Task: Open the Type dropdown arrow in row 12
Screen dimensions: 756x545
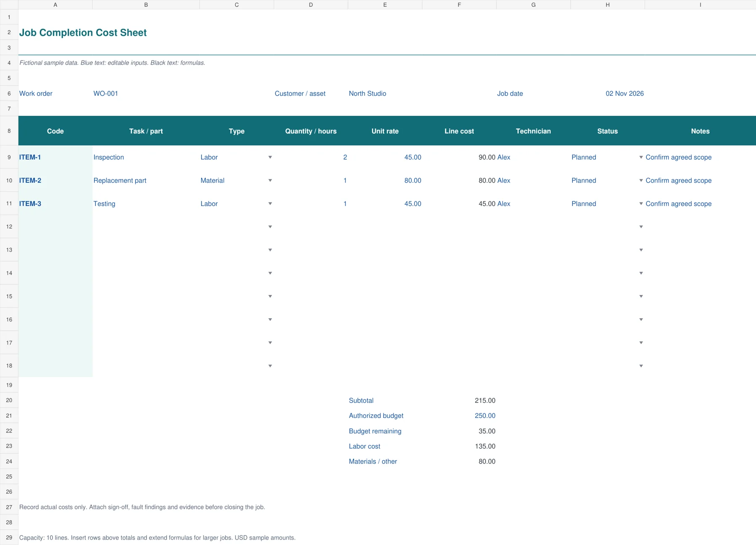Action: tap(270, 227)
